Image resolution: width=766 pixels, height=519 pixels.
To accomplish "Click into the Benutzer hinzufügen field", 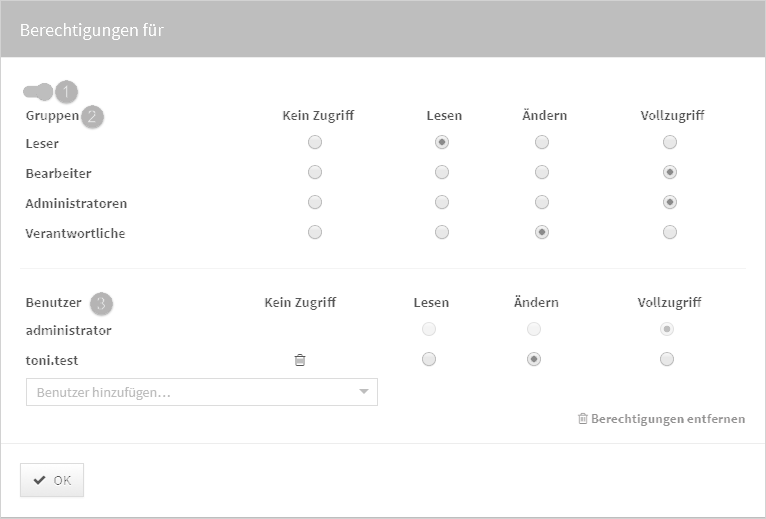I will click(190, 392).
